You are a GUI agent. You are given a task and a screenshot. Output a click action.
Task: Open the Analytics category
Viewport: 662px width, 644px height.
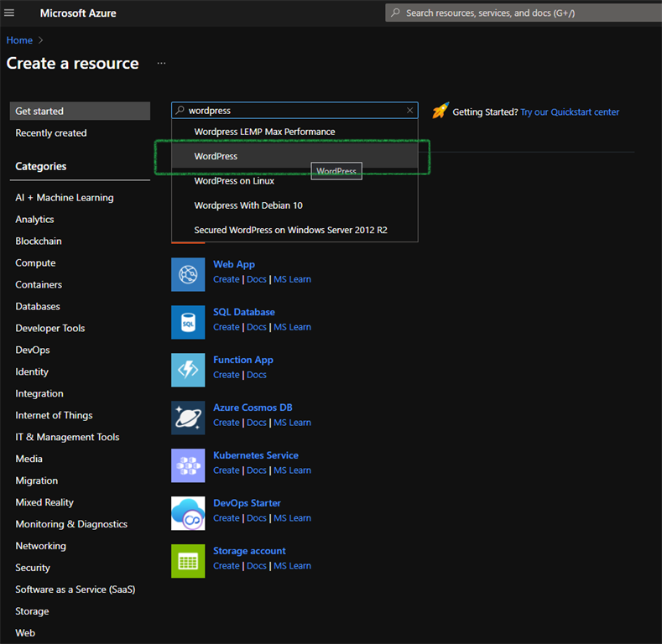pos(34,220)
